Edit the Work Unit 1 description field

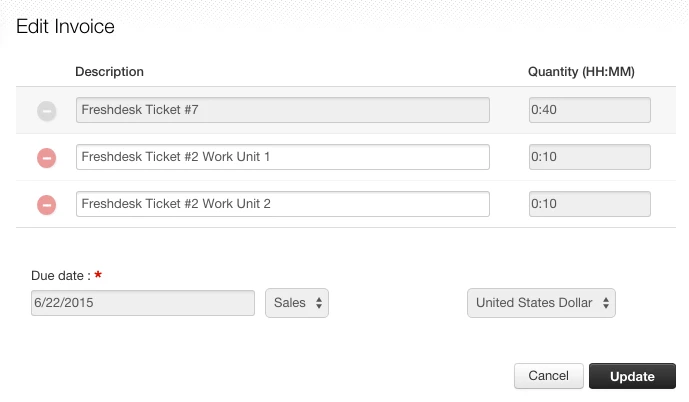click(x=283, y=157)
